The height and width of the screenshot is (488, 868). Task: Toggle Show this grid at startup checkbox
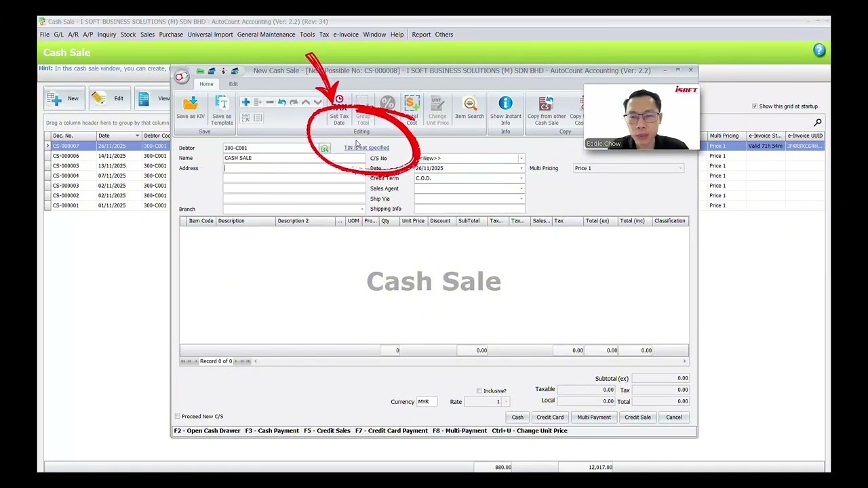coord(755,106)
